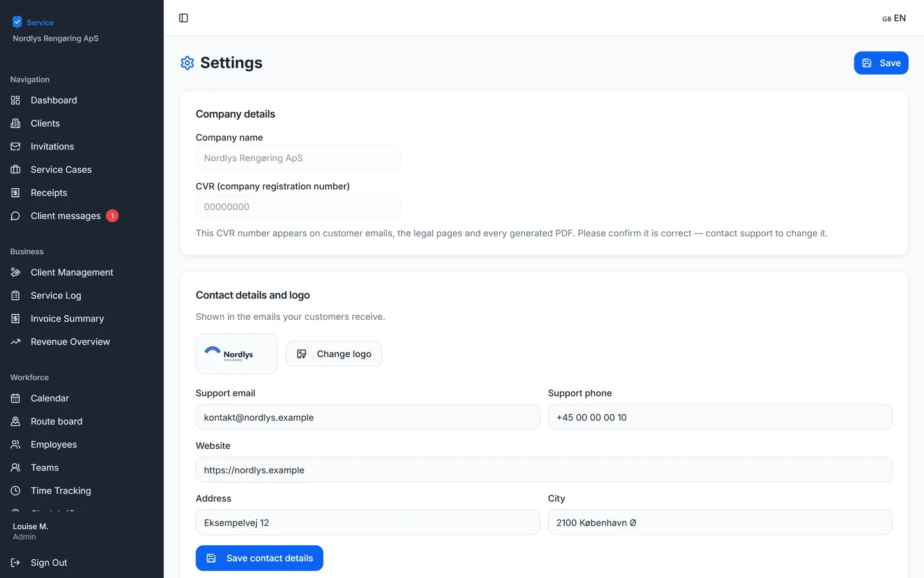The image size is (924, 578).
Task: Click the Settings gear icon
Action: [x=187, y=63]
